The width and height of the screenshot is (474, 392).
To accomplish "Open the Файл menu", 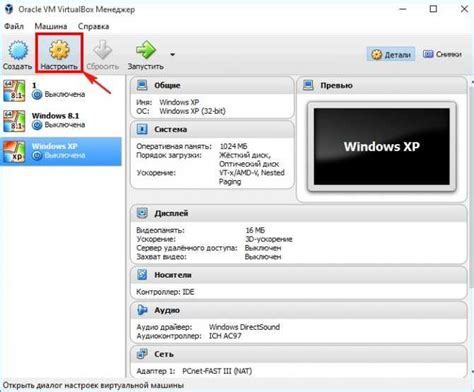I will [x=14, y=26].
